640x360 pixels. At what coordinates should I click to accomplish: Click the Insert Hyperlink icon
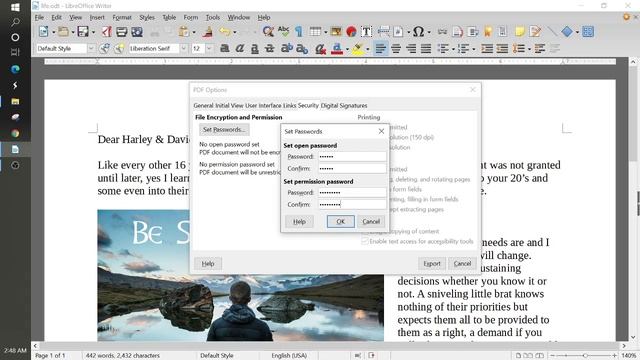click(x=442, y=31)
